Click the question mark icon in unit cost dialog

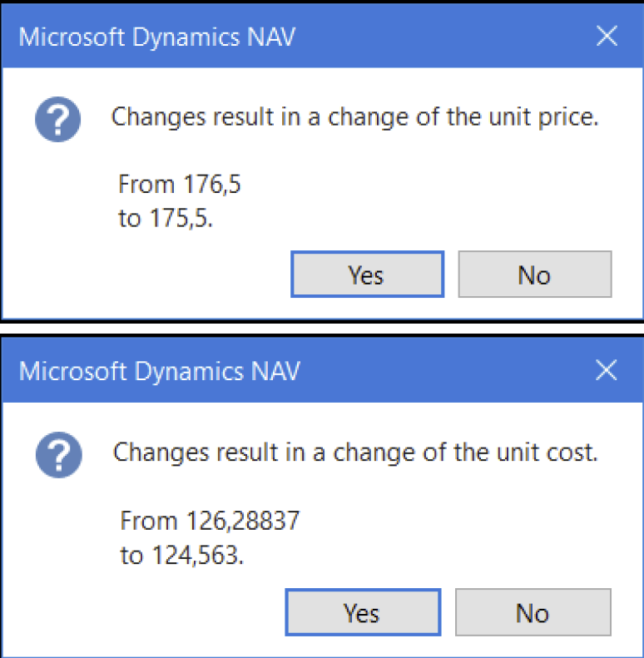pyautogui.click(x=59, y=454)
